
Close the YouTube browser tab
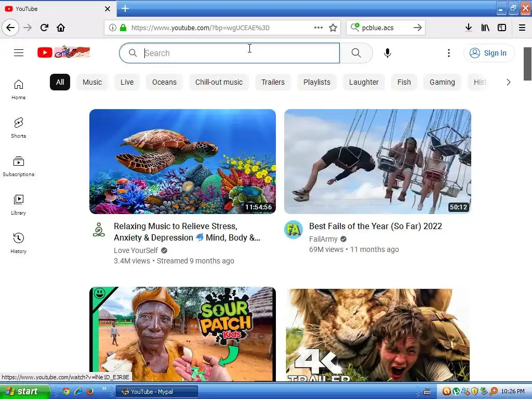click(x=107, y=9)
